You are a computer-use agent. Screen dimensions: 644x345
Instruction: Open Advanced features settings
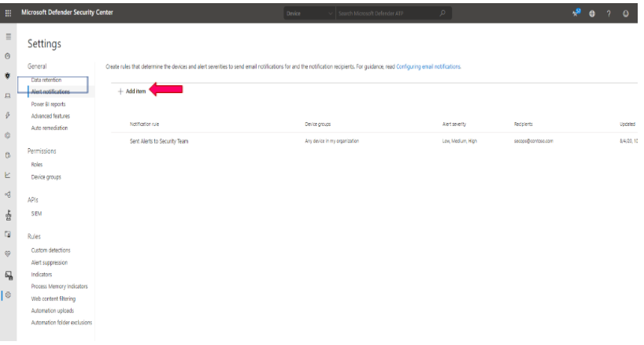pos(50,117)
